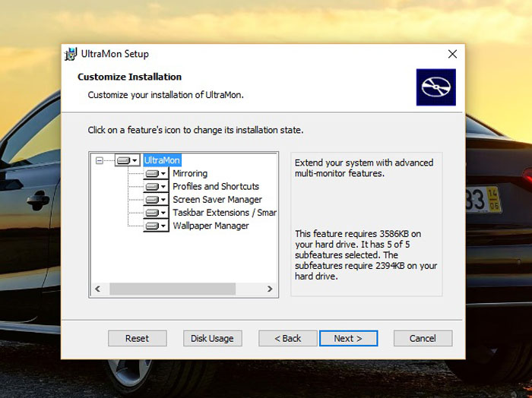Viewport: 532px width, 398px height.
Task: Click the horizontal scrollbar thumb
Action: point(173,289)
